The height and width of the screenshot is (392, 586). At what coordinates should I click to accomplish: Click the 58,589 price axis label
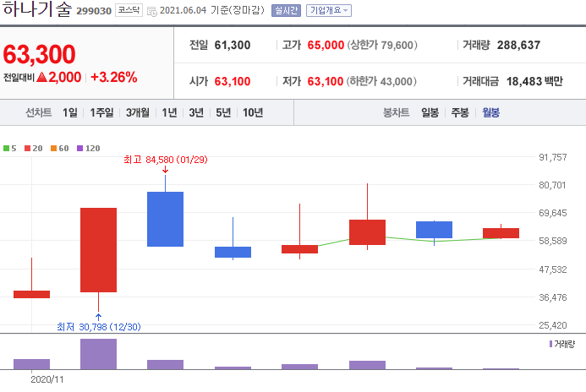coord(552,241)
